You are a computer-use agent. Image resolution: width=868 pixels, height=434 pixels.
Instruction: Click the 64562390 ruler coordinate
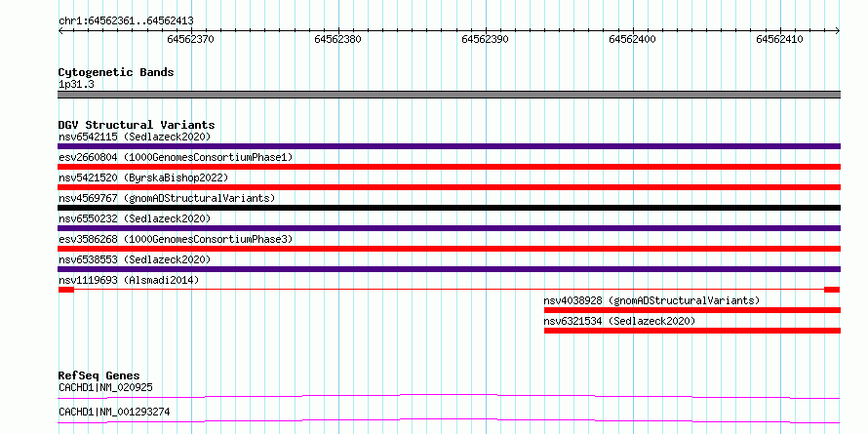[485, 40]
